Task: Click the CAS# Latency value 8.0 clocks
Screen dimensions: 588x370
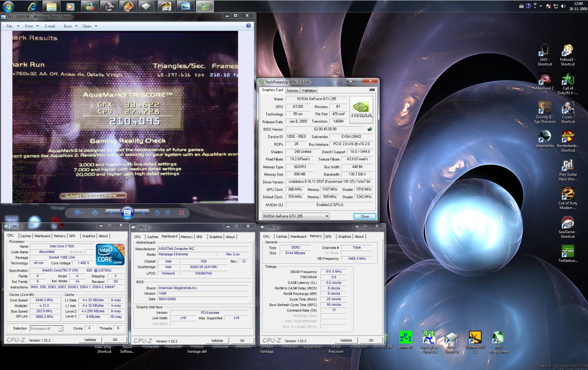Action: (334, 283)
